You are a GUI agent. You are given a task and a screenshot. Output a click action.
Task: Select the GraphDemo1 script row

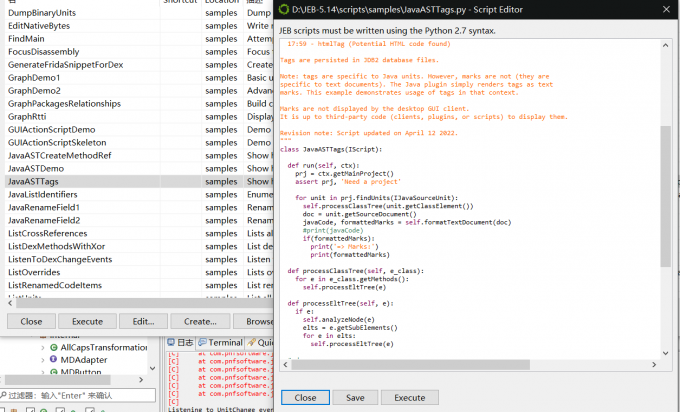(139, 78)
